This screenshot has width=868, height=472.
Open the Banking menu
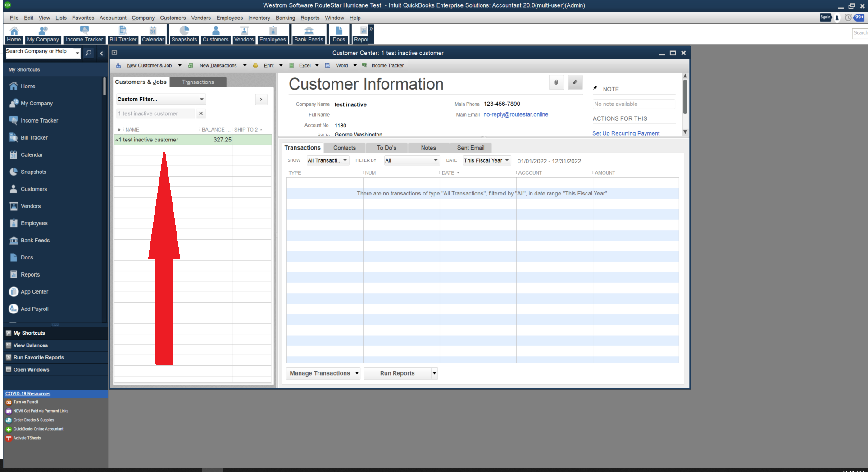tap(286, 18)
